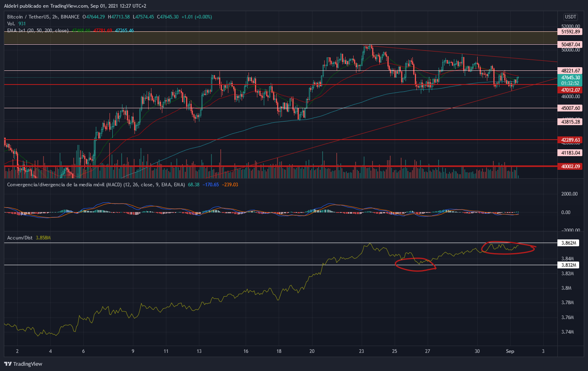Open the USDT currency selector

pyautogui.click(x=570, y=17)
